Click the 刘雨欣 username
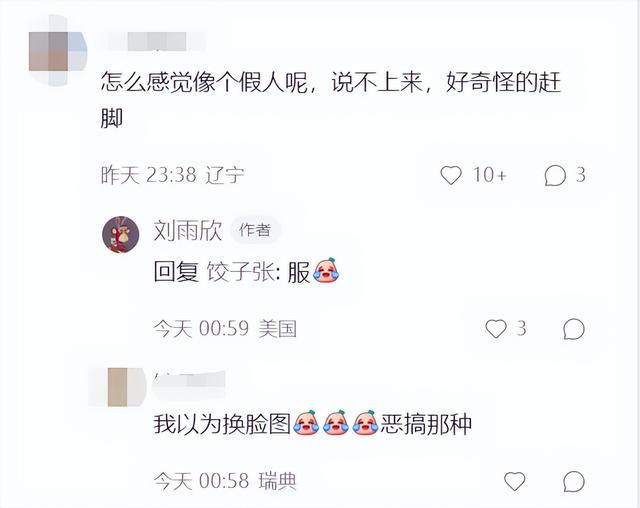The height and width of the screenshot is (508, 640). 188,231
